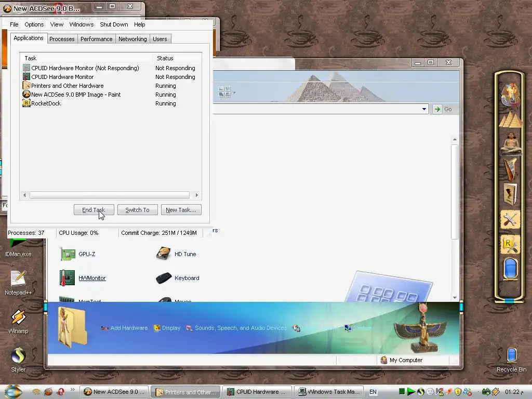Select the Printers and Other Hardware task
This screenshot has width=532, height=399.
(111, 86)
